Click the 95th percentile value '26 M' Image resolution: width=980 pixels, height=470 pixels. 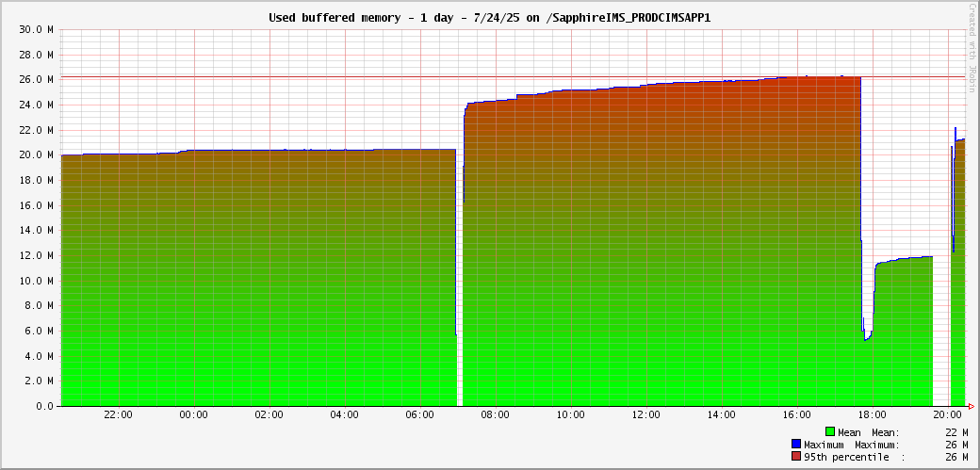point(956,458)
